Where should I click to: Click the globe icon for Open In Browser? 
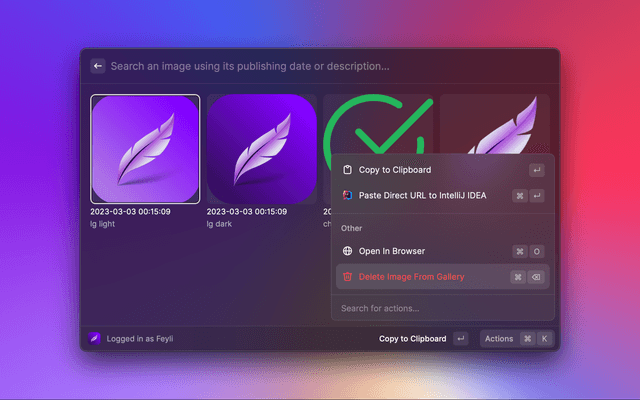pos(347,251)
